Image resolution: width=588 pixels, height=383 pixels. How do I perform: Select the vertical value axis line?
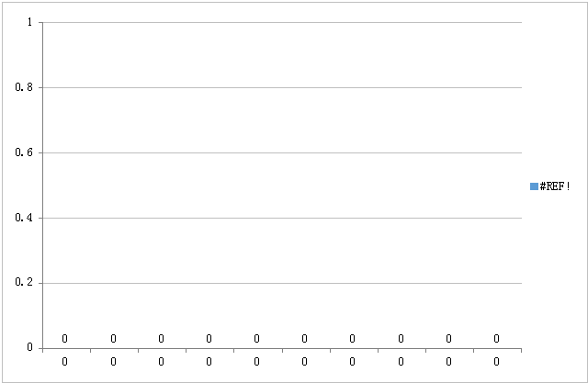[x=43, y=186]
